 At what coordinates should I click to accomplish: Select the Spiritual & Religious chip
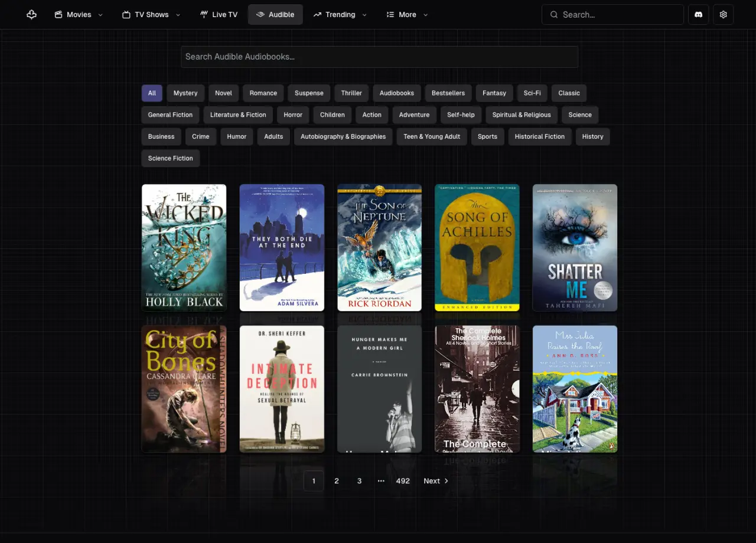522,115
